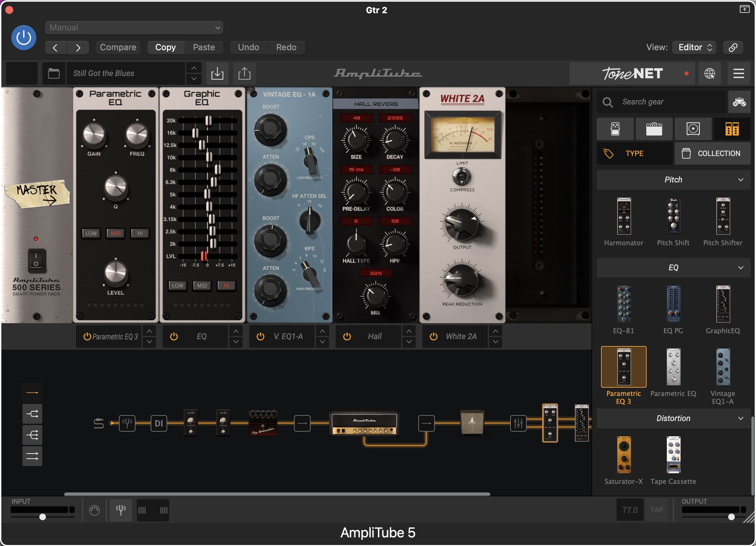Image resolution: width=756 pixels, height=546 pixels.
Task: Switch to the TYPE tab
Action: coord(634,153)
